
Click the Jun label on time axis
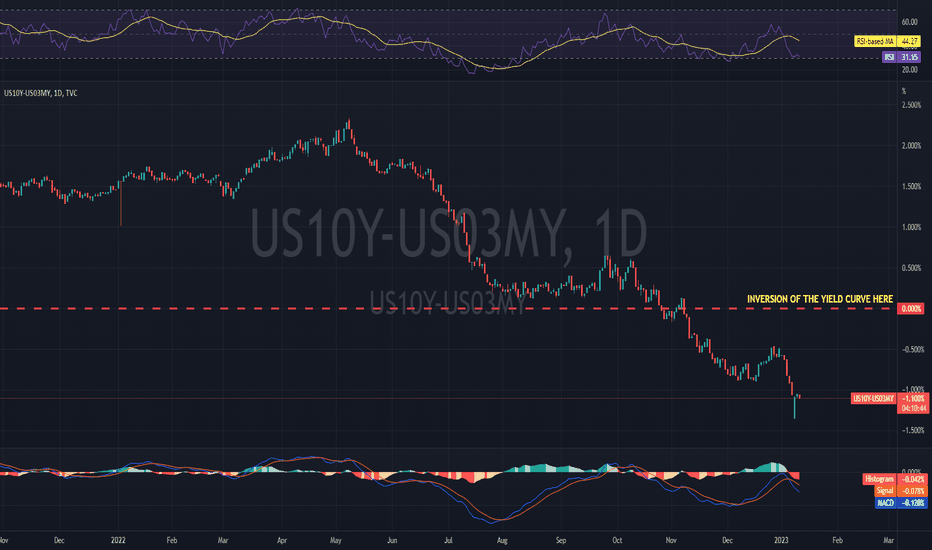392,540
